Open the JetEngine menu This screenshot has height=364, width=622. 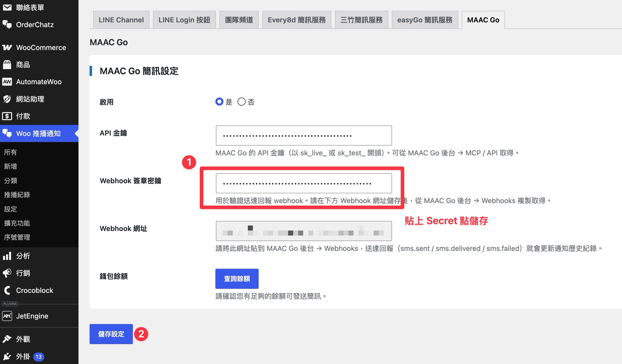click(x=39, y=316)
